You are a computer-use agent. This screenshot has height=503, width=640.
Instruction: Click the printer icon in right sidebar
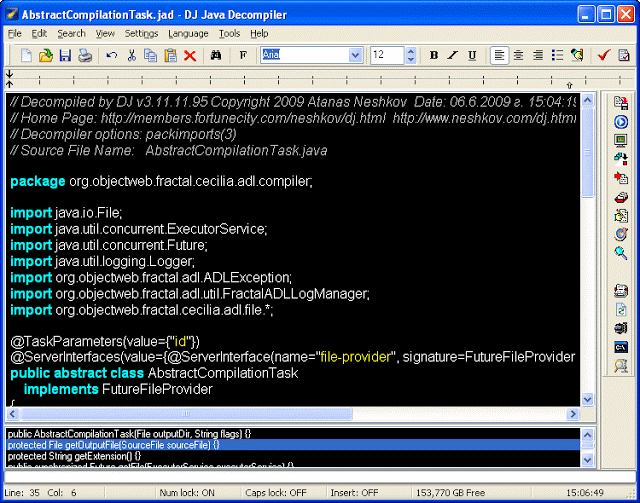[621, 291]
